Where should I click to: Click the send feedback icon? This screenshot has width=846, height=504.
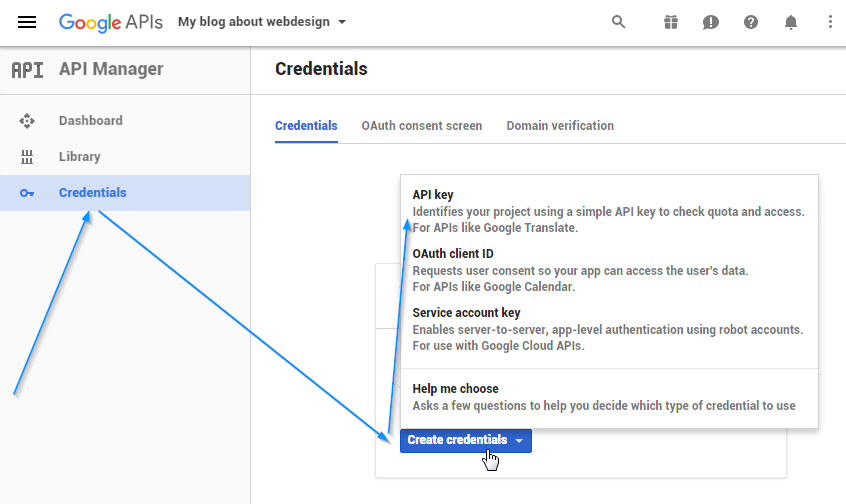click(711, 22)
